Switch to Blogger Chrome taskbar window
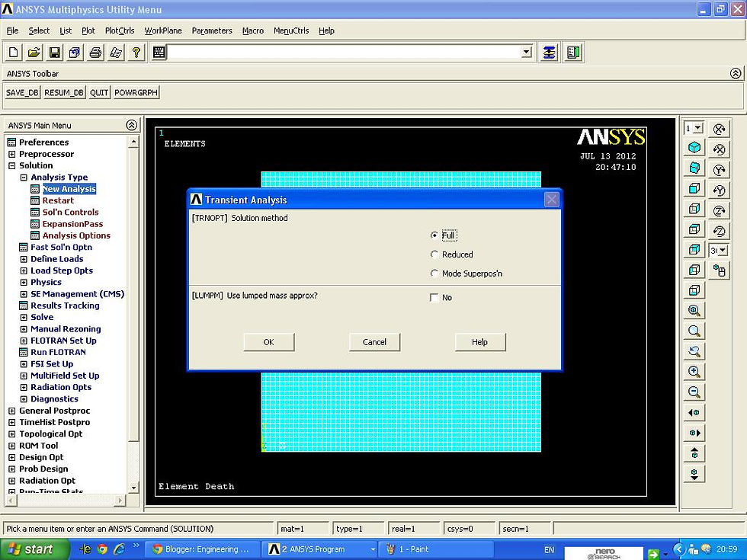This screenshot has height=560, width=747. [201, 549]
